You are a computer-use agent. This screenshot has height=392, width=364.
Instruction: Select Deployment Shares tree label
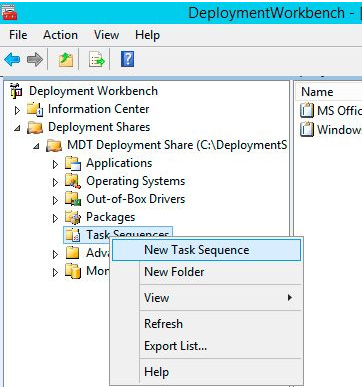tap(99, 127)
